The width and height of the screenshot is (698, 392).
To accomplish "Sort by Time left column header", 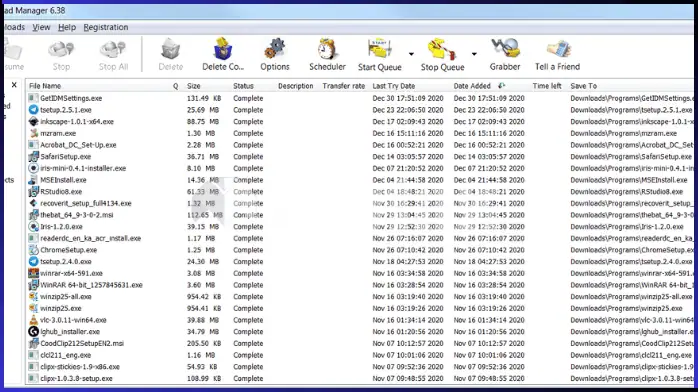I will [547, 86].
